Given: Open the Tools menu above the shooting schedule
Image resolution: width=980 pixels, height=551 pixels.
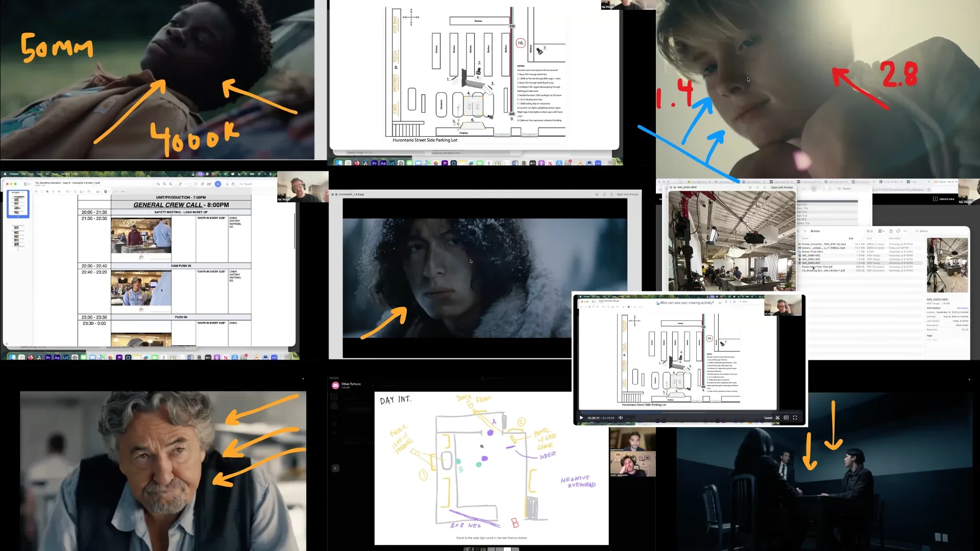Looking at the screenshot, I should (x=55, y=174).
